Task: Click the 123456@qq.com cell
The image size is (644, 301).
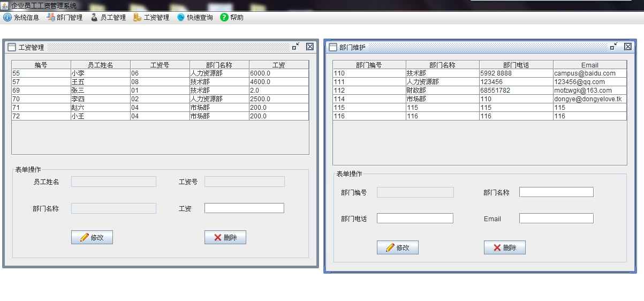Action: point(590,82)
